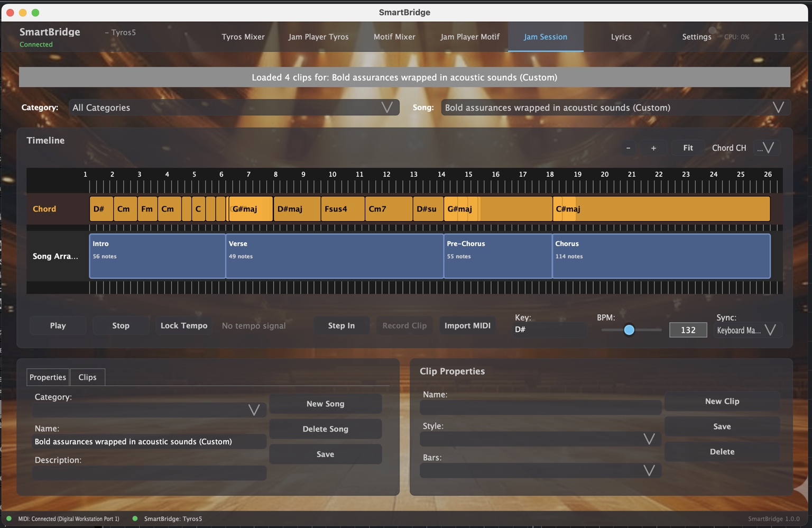Zoom in the timeline with the plus icon
Image resolution: width=812 pixels, height=528 pixels.
click(x=653, y=148)
